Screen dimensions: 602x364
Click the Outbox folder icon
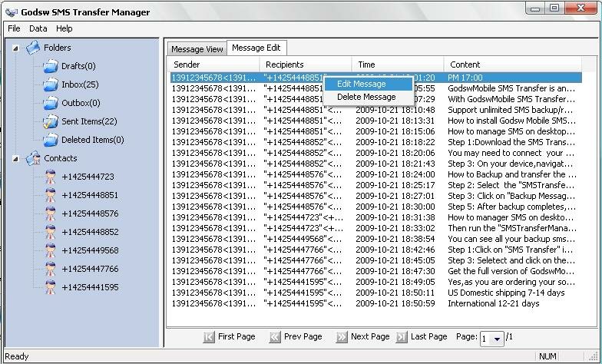tap(51, 103)
